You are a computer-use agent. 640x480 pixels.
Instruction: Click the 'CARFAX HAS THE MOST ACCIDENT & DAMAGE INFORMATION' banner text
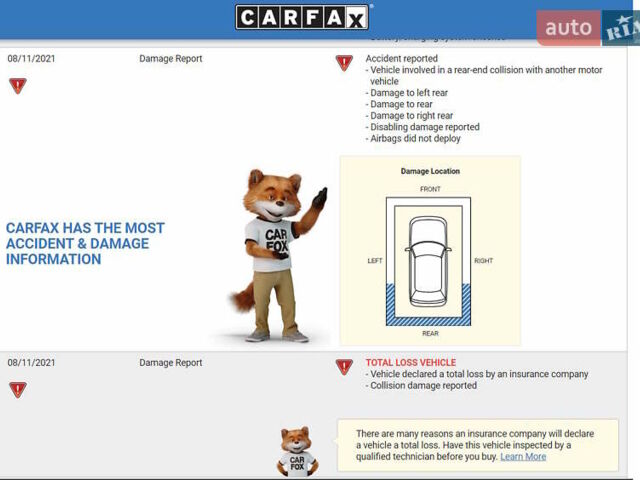pos(85,243)
